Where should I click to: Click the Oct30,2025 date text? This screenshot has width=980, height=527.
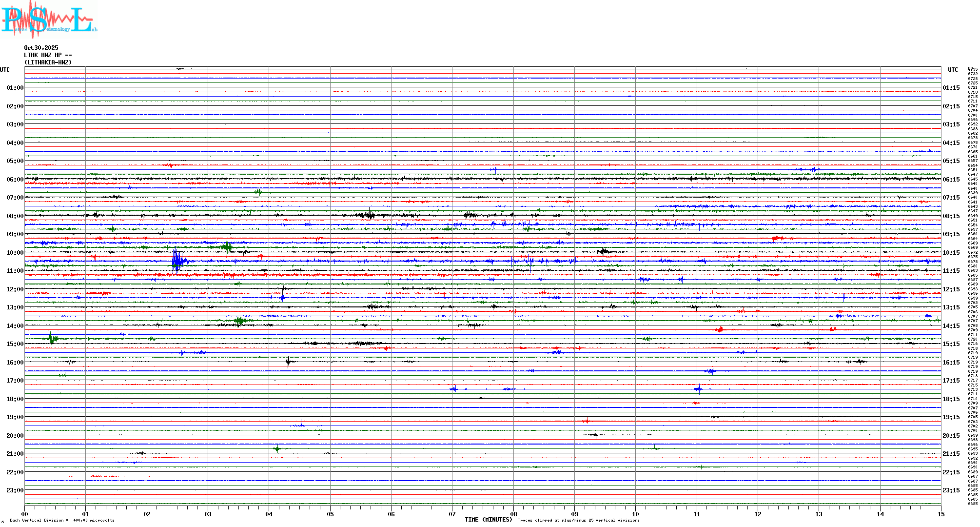pos(41,48)
